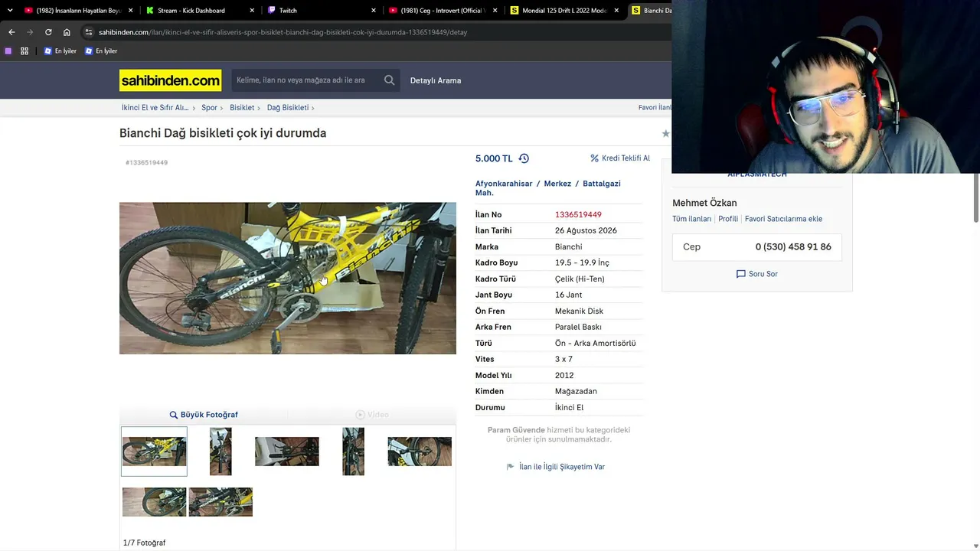Screen dimensions: 980x551
Task: Click the İlan ile İlgili Şikayetim Var link
Action: (562, 467)
